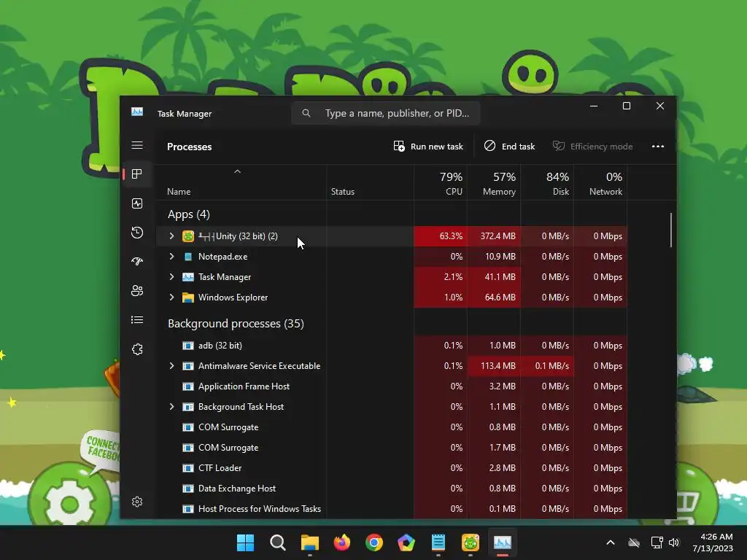The width and height of the screenshot is (747, 560).
Task: Open the Services page from the sidebar
Action: [x=137, y=349]
